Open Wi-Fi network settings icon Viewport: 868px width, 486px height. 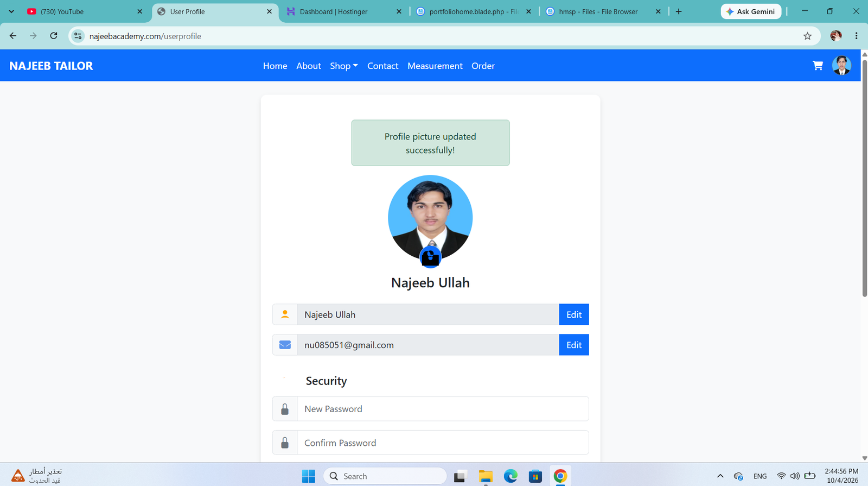point(781,476)
